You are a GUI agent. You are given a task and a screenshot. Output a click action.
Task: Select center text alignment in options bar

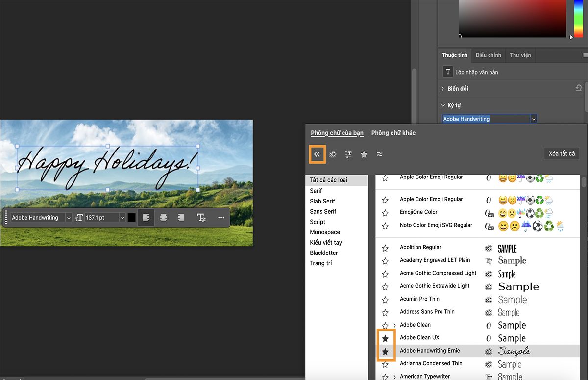(x=164, y=217)
